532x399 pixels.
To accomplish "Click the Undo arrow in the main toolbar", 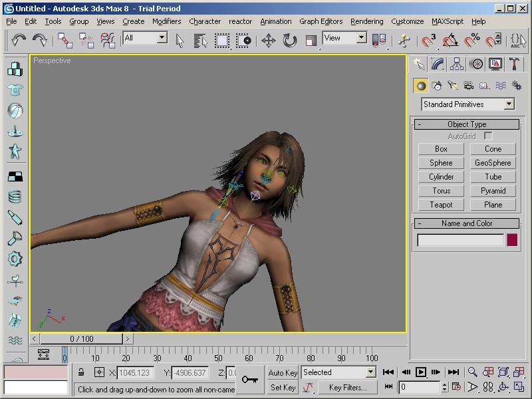I will (x=18, y=41).
